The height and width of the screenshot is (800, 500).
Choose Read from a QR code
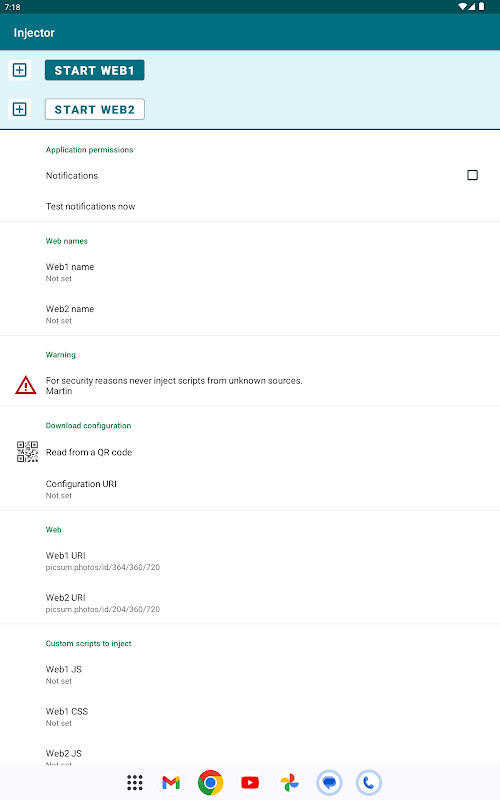tap(250, 452)
